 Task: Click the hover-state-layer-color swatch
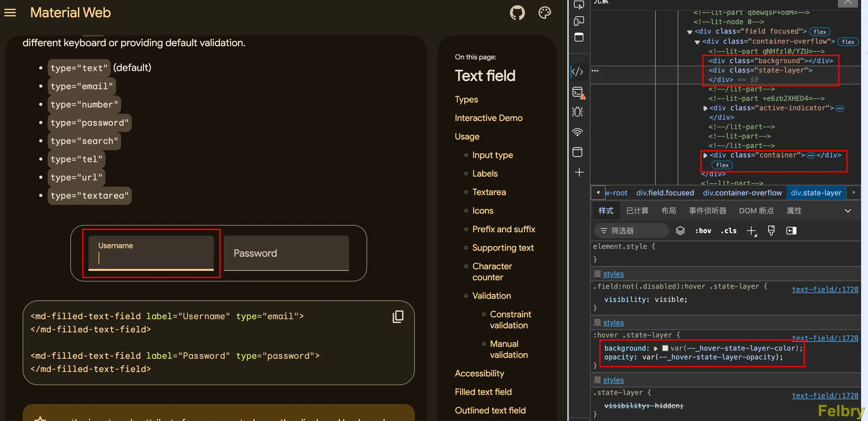pos(665,348)
